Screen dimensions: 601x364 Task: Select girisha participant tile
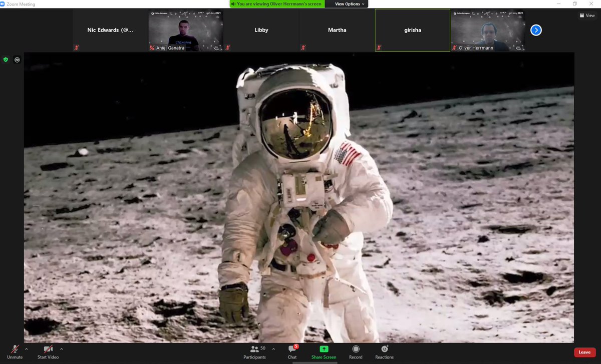click(x=413, y=30)
